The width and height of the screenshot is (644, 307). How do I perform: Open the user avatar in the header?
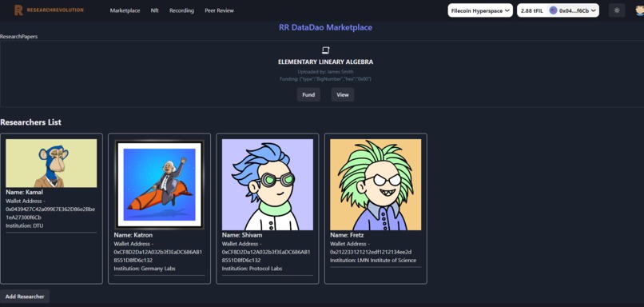click(639, 10)
